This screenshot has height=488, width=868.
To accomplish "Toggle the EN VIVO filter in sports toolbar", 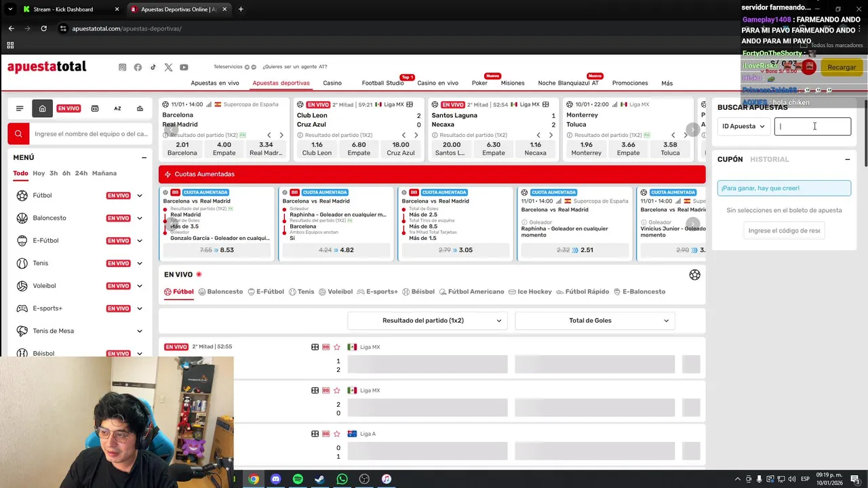I will coord(68,108).
